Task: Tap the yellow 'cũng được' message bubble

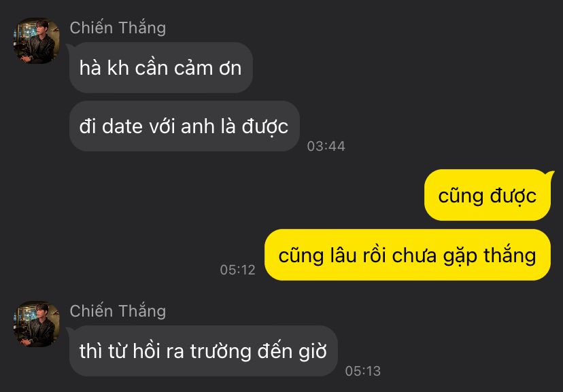Action: (488, 195)
